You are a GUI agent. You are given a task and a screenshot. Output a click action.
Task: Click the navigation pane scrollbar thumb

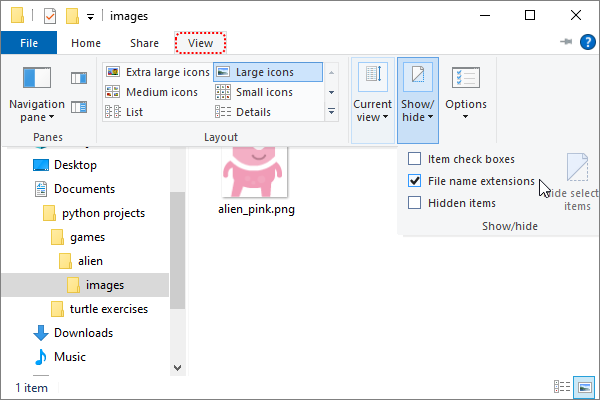tap(177, 250)
